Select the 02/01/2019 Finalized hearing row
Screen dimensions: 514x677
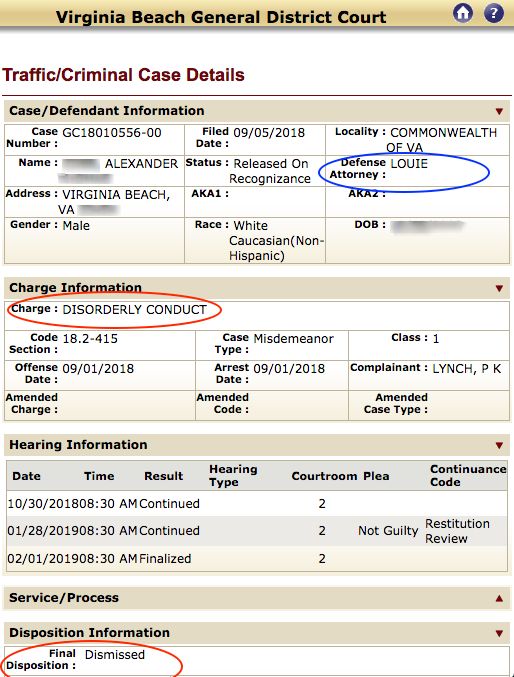[x=257, y=559]
